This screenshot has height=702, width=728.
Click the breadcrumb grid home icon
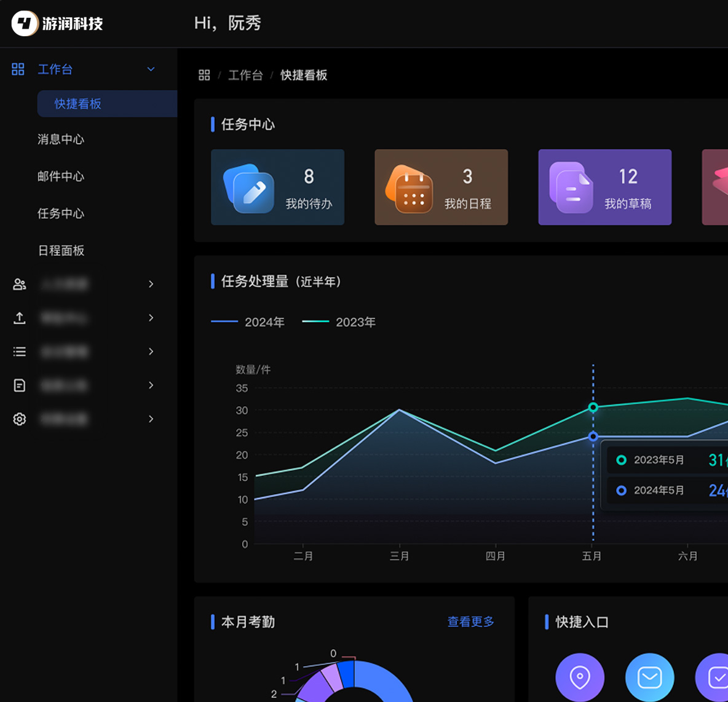[x=204, y=75]
